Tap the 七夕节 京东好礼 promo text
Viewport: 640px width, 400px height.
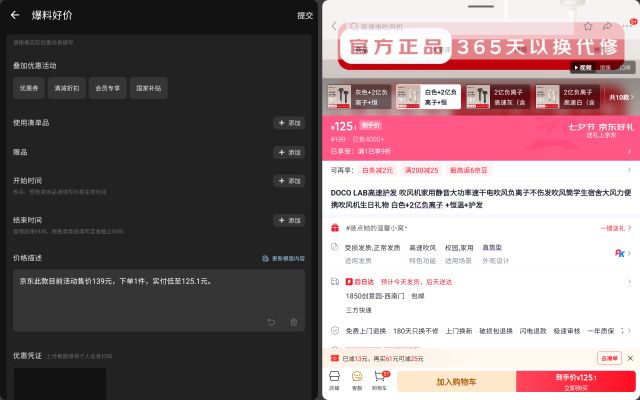pos(601,127)
